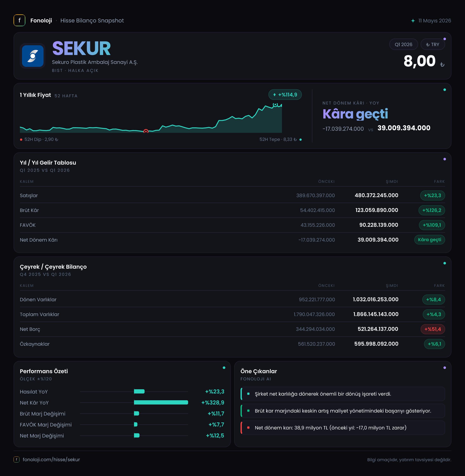Click the "Öne Çıkanlar" card title
The width and height of the screenshot is (465, 476).
(259, 371)
